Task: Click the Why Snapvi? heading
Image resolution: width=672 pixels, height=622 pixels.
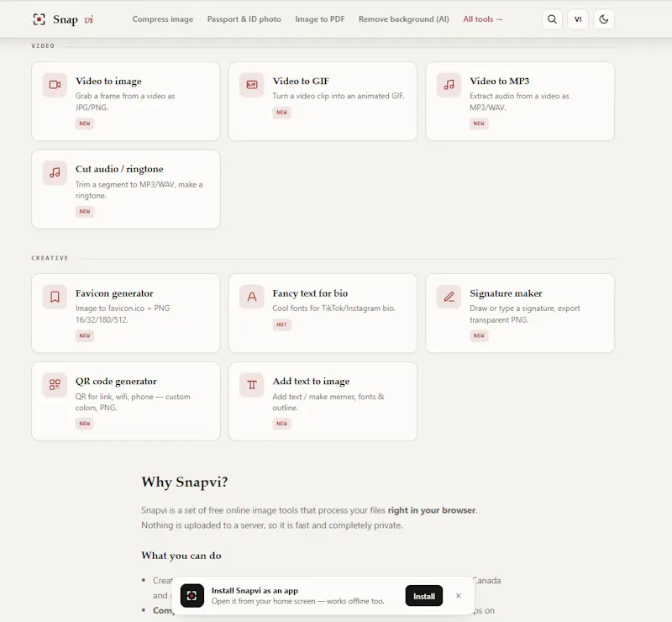Action: (184, 482)
